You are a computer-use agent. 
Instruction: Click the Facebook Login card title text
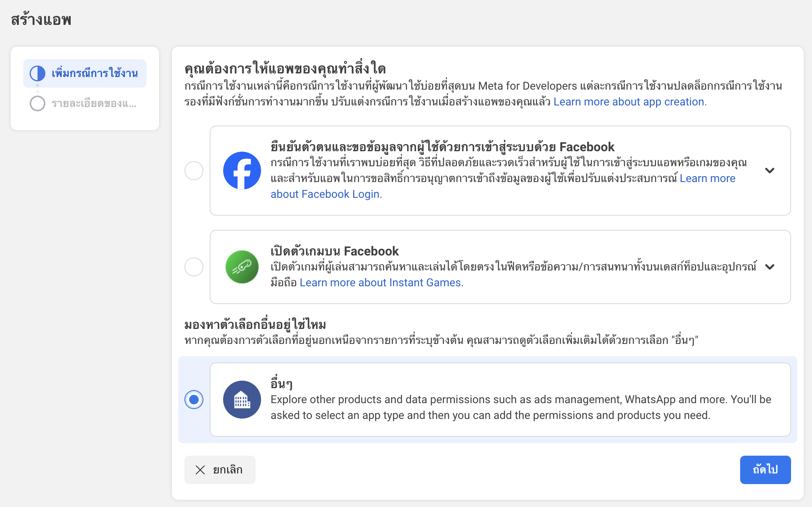point(442,147)
